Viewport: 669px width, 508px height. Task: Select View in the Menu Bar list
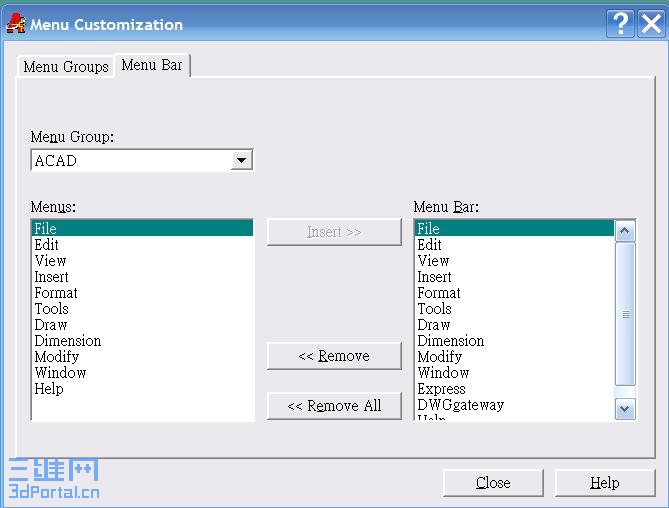pyautogui.click(x=515, y=261)
